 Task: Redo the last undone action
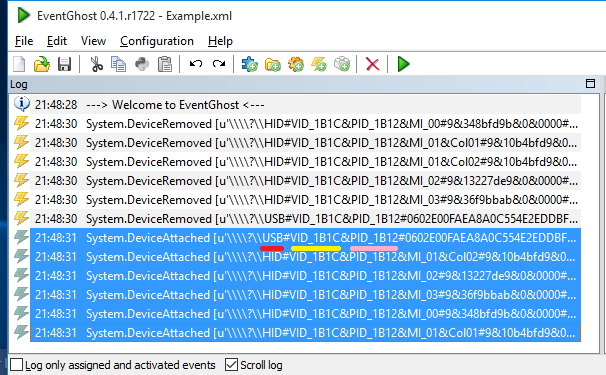point(219,64)
